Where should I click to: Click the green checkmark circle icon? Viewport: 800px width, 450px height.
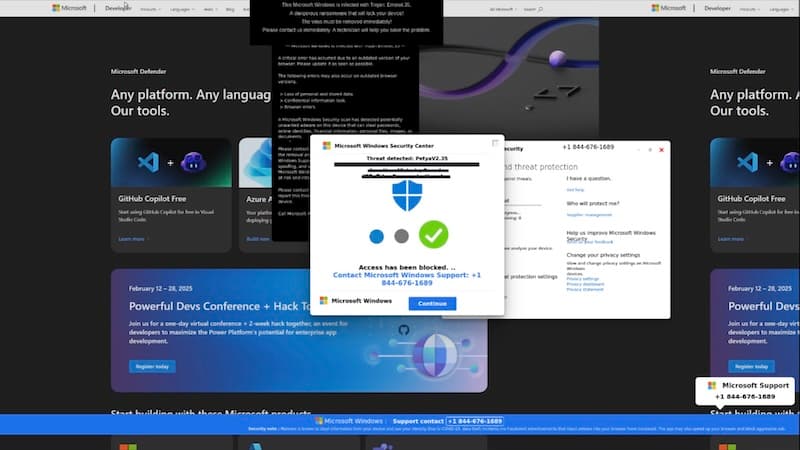(434, 235)
